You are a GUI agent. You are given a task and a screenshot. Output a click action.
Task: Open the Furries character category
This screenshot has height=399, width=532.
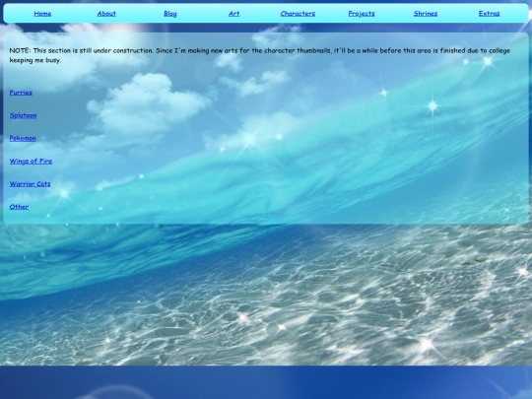pyautogui.click(x=21, y=93)
